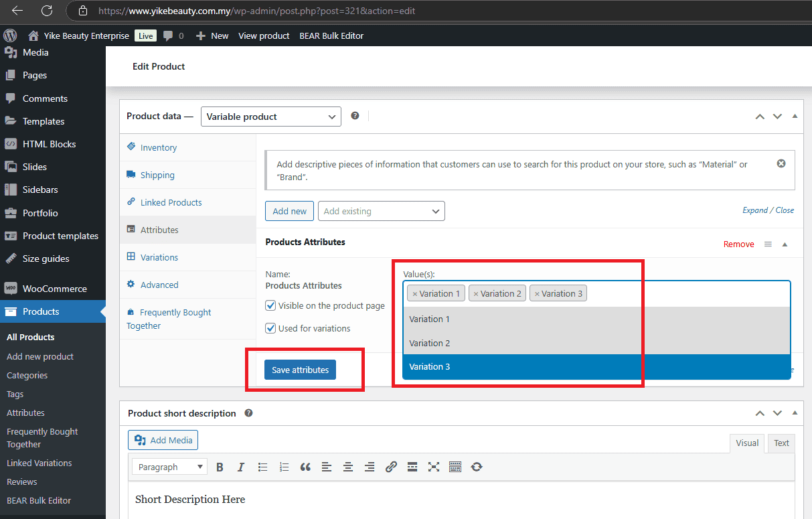812x519 pixels.
Task: Select Variation 1 option in dropdown list
Action: (x=596, y=319)
